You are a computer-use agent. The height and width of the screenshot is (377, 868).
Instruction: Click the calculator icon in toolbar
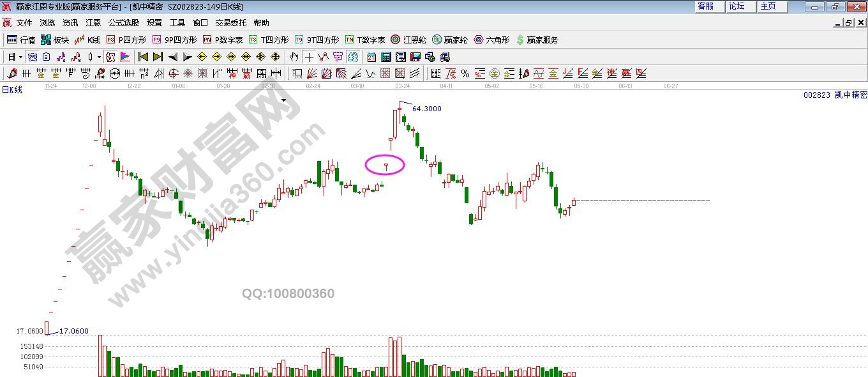pyautogui.click(x=385, y=57)
